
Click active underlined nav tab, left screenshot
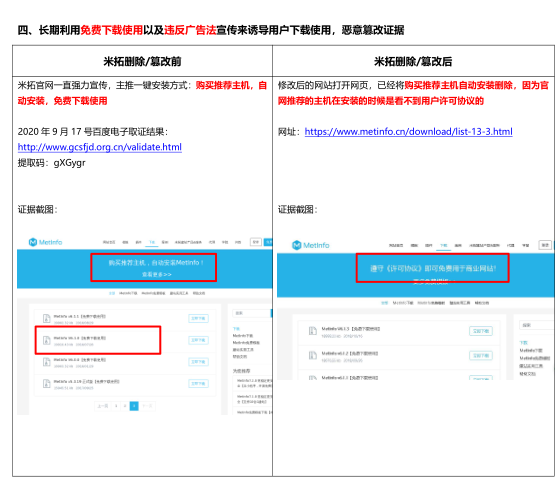click(x=152, y=242)
